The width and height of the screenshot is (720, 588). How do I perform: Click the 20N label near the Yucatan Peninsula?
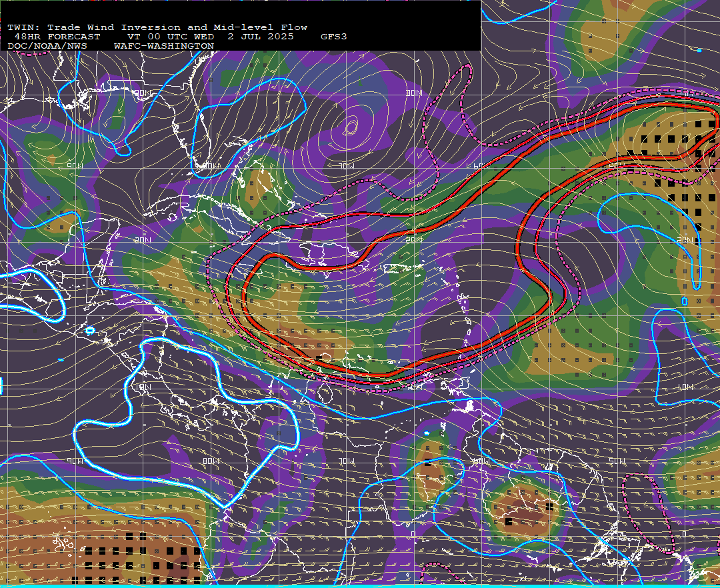click(143, 240)
